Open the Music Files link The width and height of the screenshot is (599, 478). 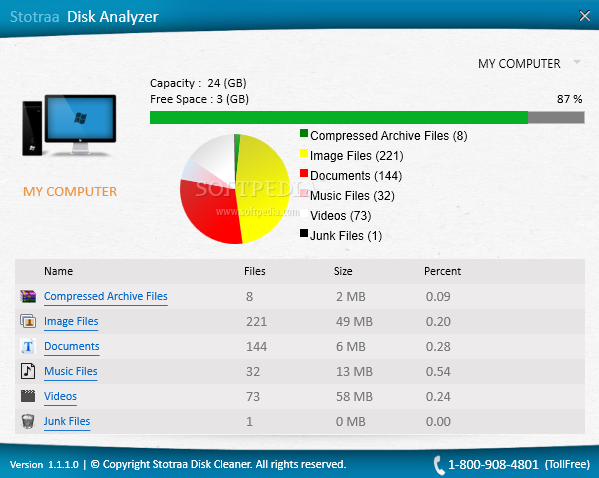coord(71,371)
